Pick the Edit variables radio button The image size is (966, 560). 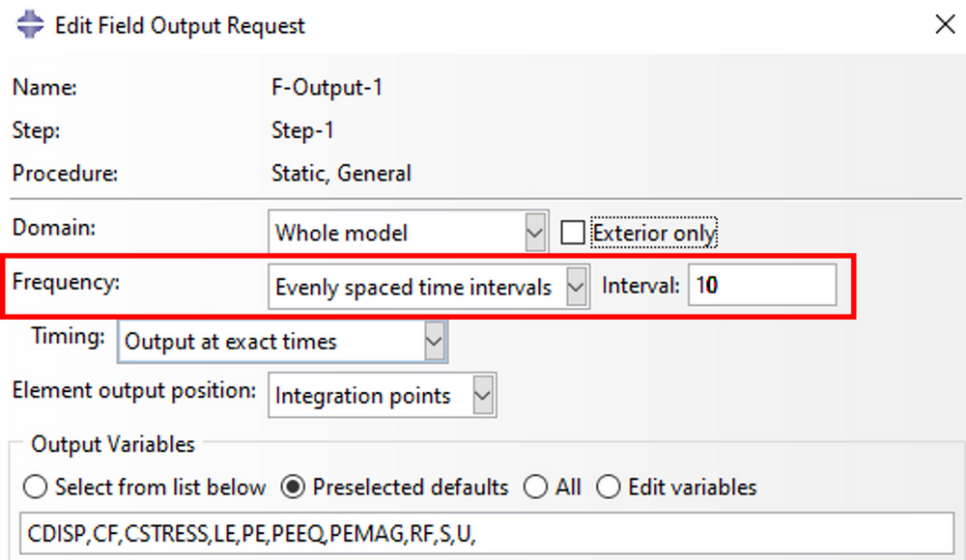click(608, 488)
